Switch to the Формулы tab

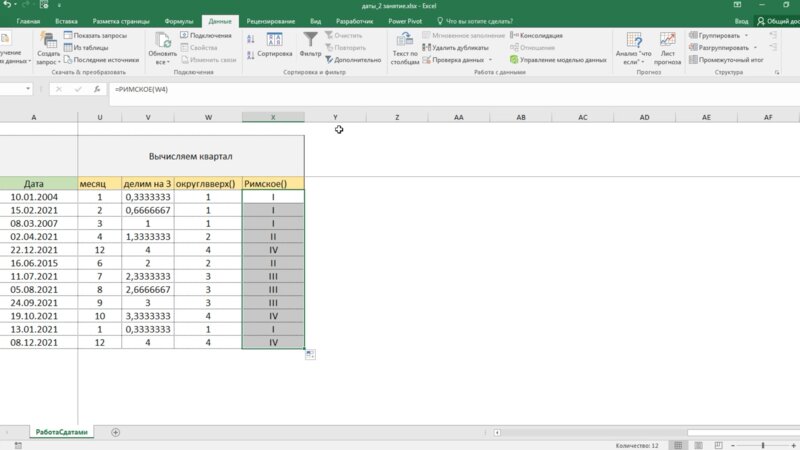pyautogui.click(x=179, y=21)
